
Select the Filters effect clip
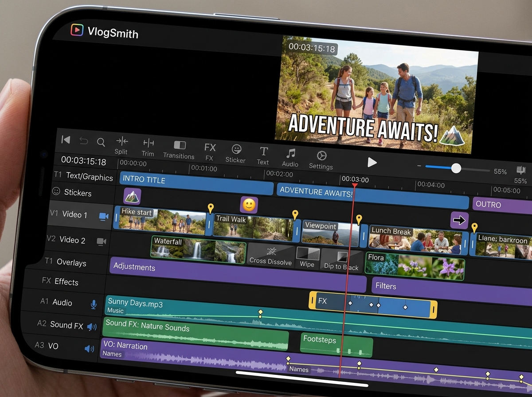[x=451, y=290]
